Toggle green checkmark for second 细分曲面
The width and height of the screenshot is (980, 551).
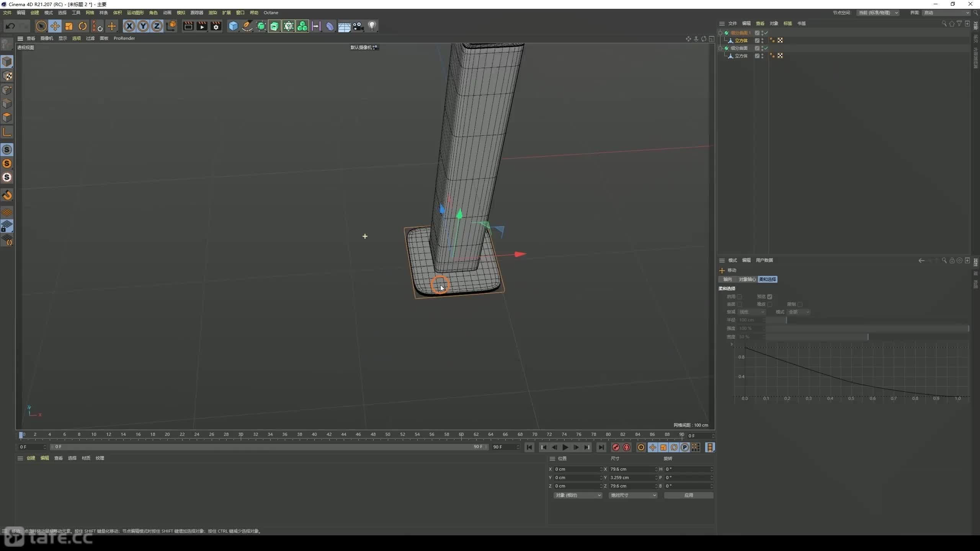click(x=766, y=48)
